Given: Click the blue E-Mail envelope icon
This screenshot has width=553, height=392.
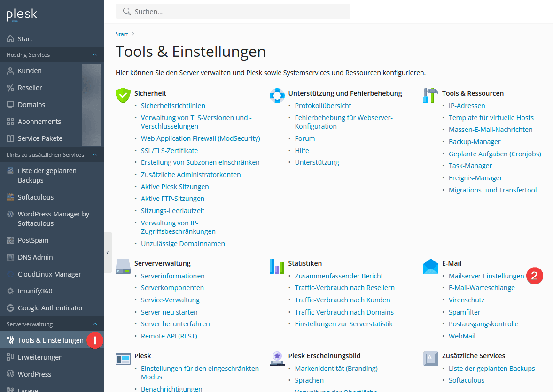Looking at the screenshot, I should click(430, 266).
